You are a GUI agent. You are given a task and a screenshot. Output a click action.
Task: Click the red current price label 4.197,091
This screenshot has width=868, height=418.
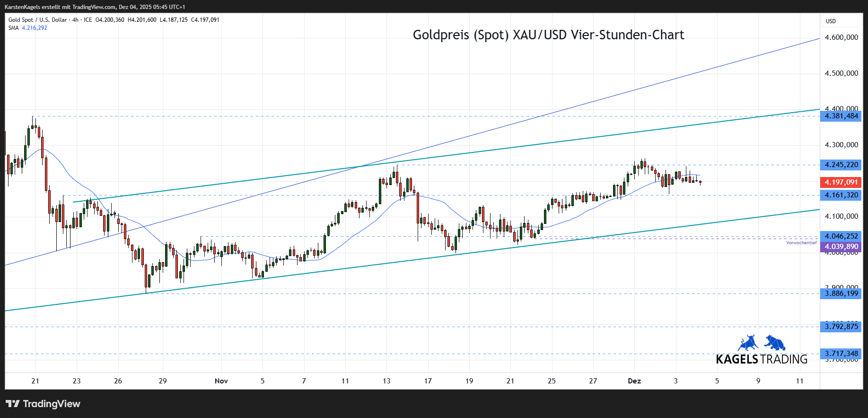pyautogui.click(x=841, y=182)
